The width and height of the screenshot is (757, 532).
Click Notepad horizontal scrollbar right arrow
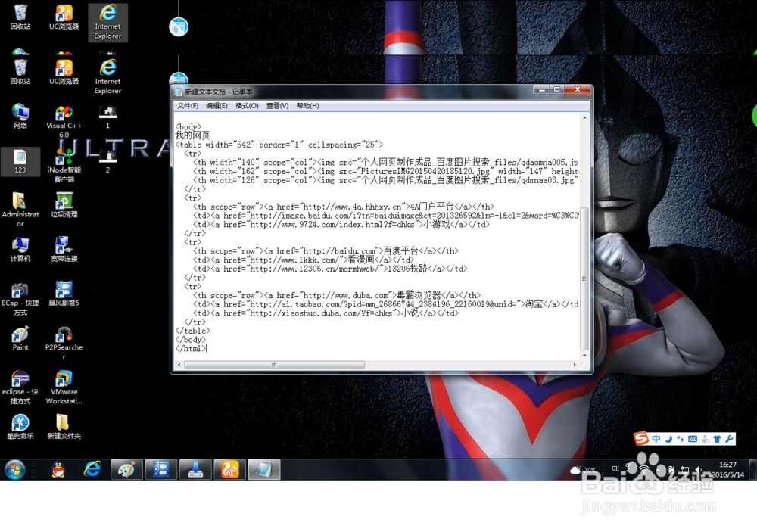pyautogui.click(x=575, y=365)
